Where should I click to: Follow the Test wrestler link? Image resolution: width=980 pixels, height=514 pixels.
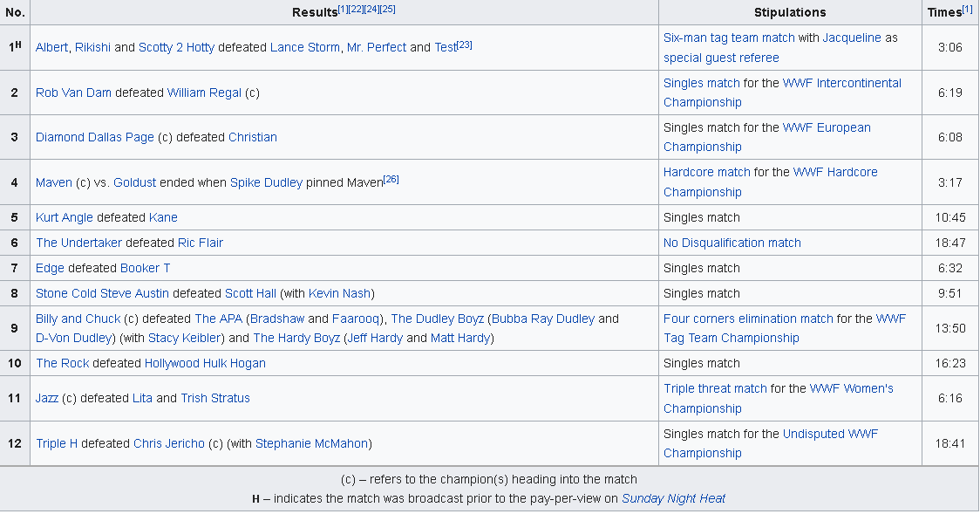coord(446,47)
